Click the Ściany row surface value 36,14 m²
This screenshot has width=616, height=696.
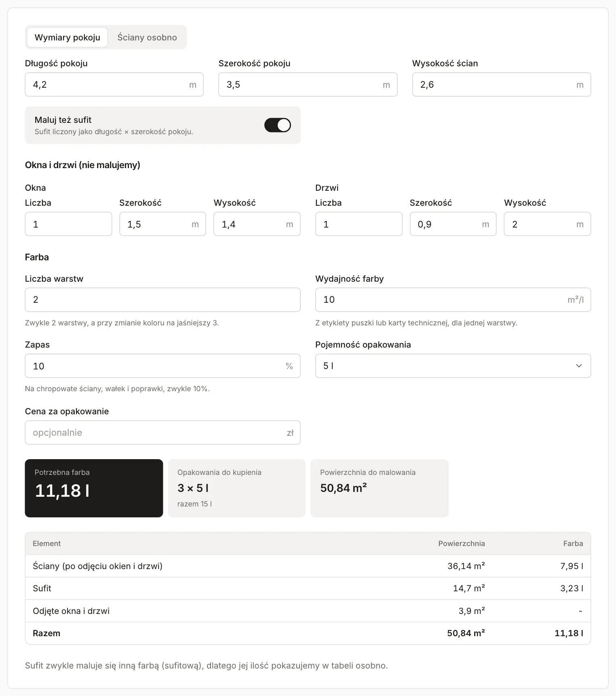click(466, 566)
